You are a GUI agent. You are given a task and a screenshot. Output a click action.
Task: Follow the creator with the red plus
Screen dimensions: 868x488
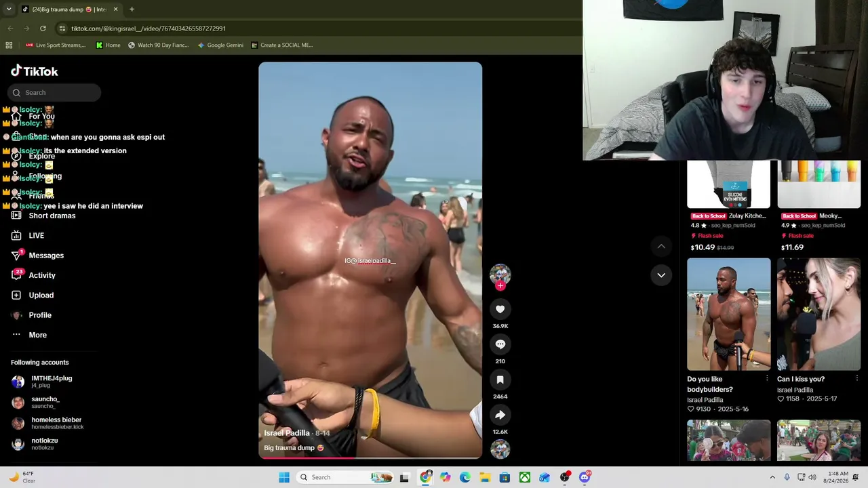pyautogui.click(x=500, y=286)
